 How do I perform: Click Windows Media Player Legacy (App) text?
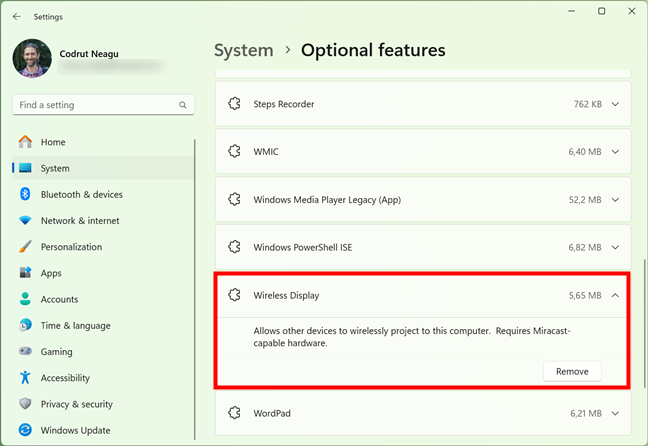tap(327, 200)
